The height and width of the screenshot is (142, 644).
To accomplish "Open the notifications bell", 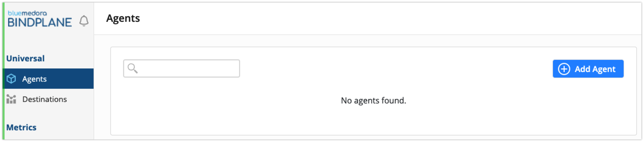I will coord(84,21).
